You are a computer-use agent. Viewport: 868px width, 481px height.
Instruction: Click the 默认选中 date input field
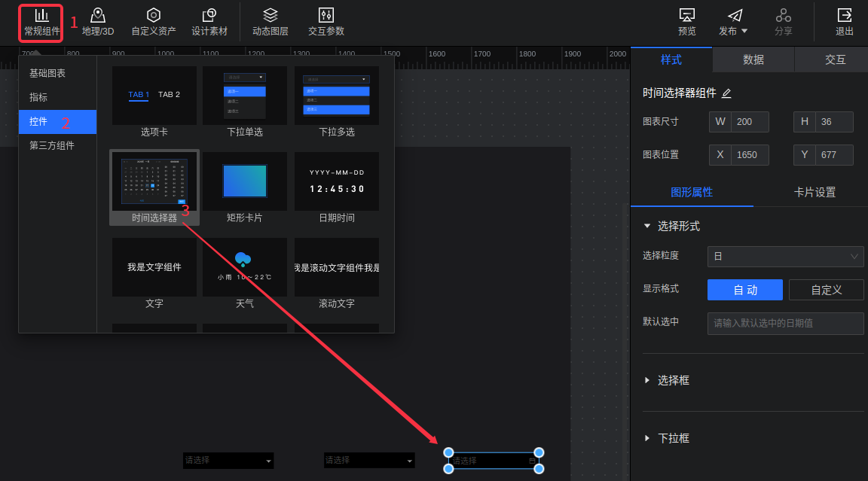(785, 324)
